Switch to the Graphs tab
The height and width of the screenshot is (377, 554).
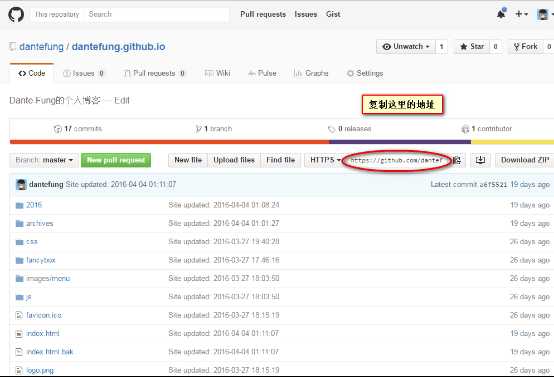point(311,73)
